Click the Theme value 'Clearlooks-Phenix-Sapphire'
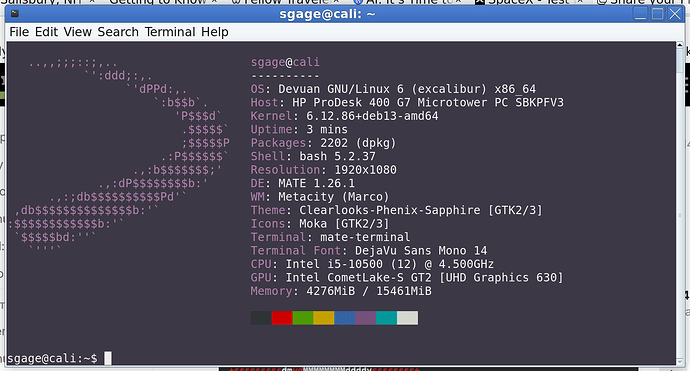 (390, 210)
